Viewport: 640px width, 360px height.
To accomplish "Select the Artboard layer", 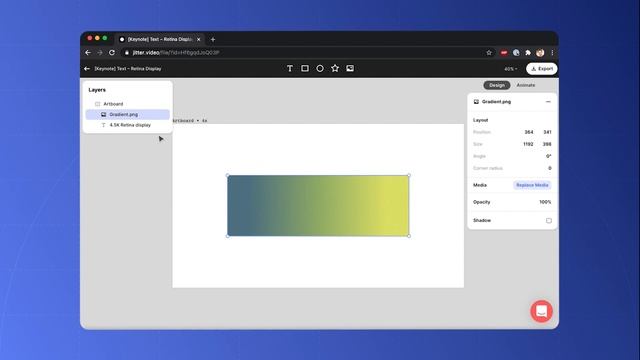I will point(128,104).
